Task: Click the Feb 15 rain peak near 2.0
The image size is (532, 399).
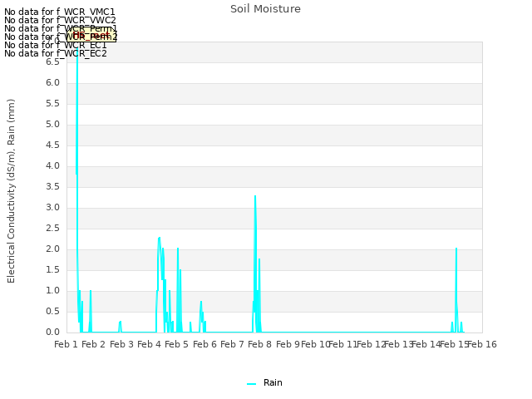Action: pyautogui.click(x=456, y=249)
